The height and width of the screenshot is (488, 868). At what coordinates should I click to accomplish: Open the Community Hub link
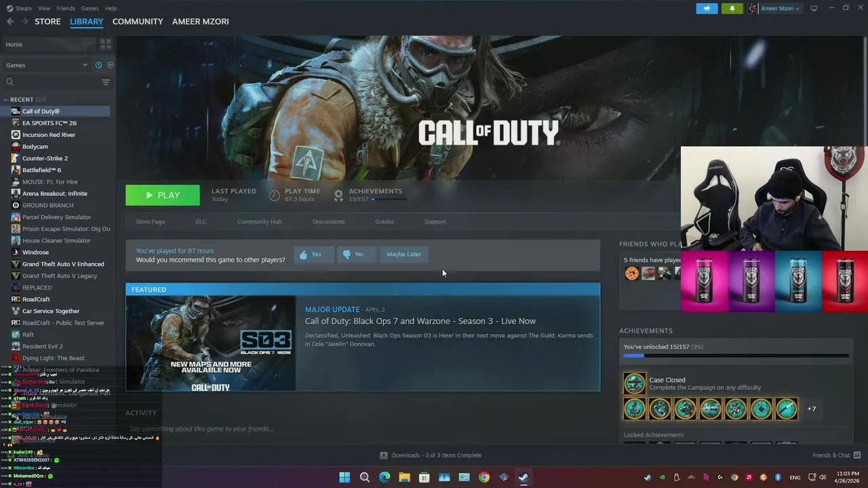coord(259,222)
